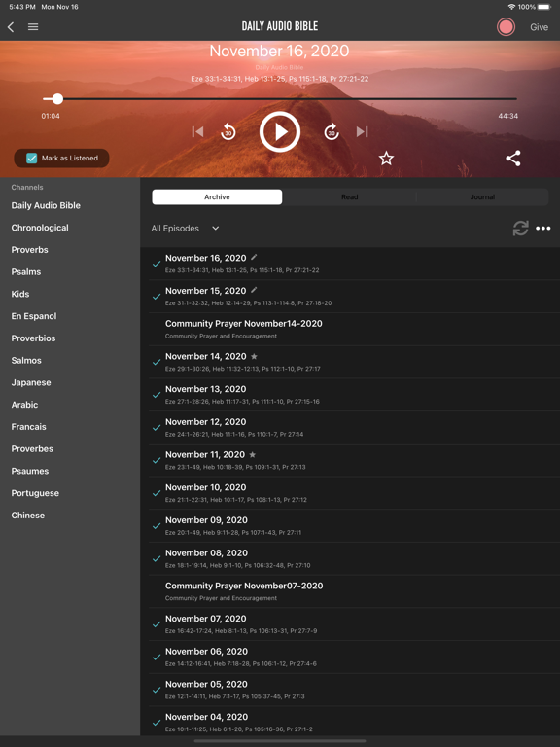Screen dimensions: 560x747
Task: Tap the star icon on November 14, 2020
Action: (254, 356)
